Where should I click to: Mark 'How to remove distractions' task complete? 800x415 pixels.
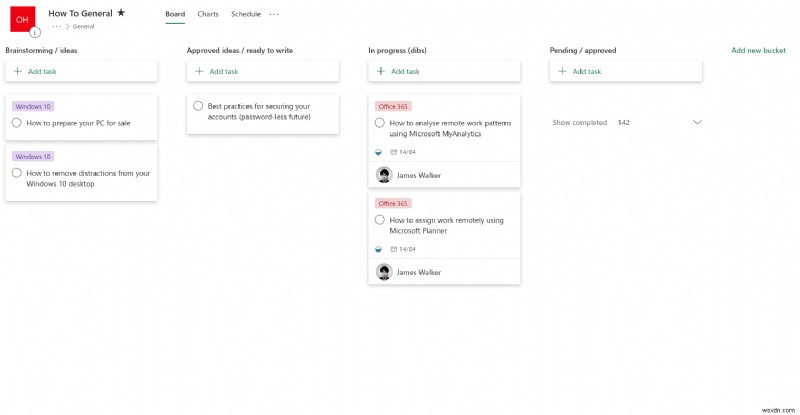[17, 173]
